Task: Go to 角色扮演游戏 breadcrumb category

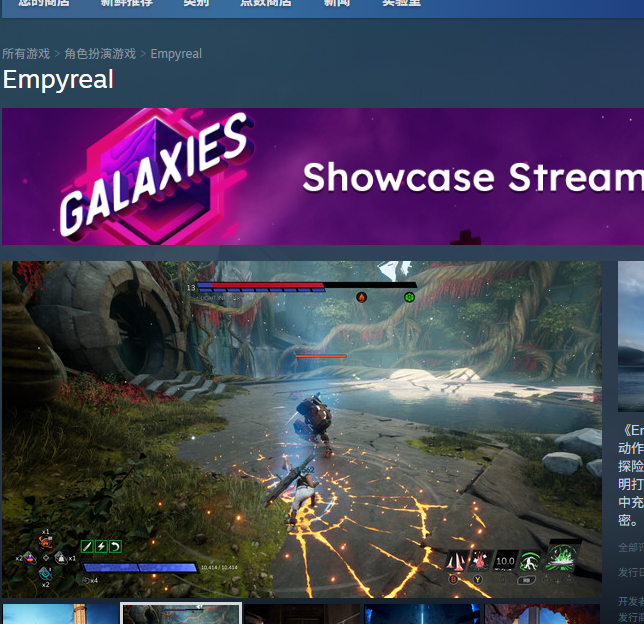Action: tap(100, 54)
